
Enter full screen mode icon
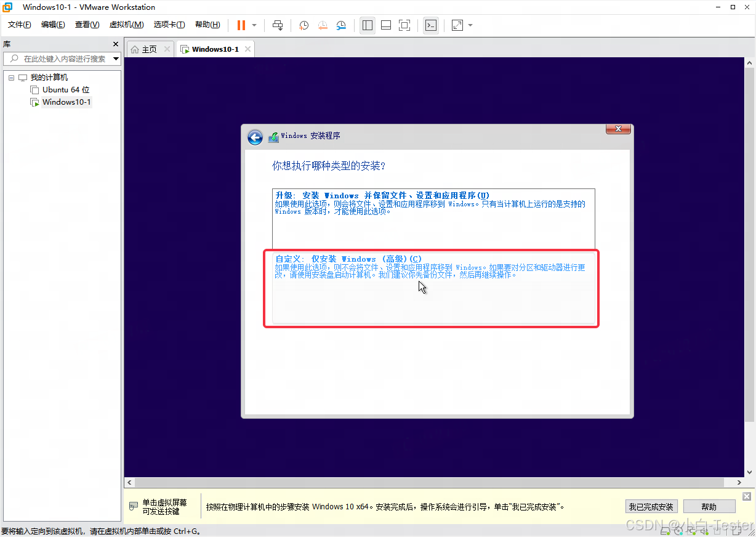tap(404, 25)
